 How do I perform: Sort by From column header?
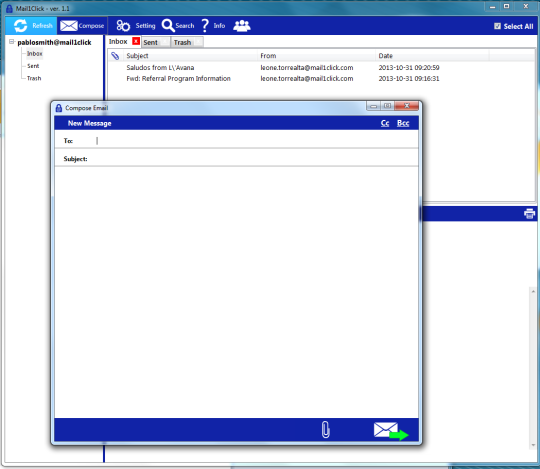[268, 56]
